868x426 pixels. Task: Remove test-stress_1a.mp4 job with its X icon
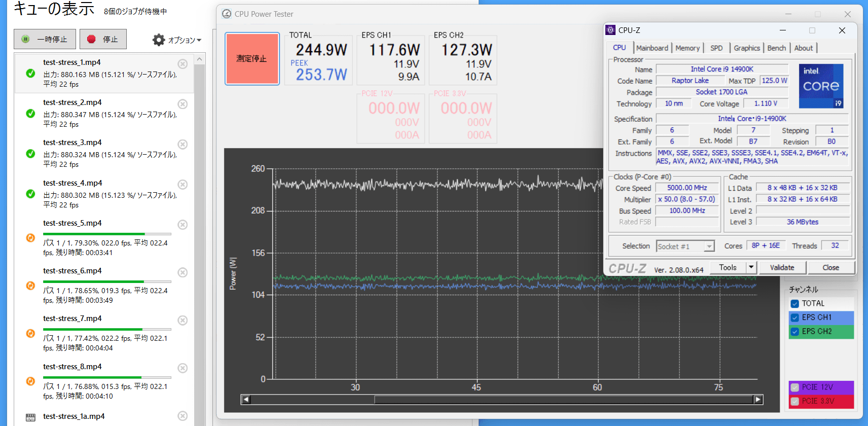(183, 416)
